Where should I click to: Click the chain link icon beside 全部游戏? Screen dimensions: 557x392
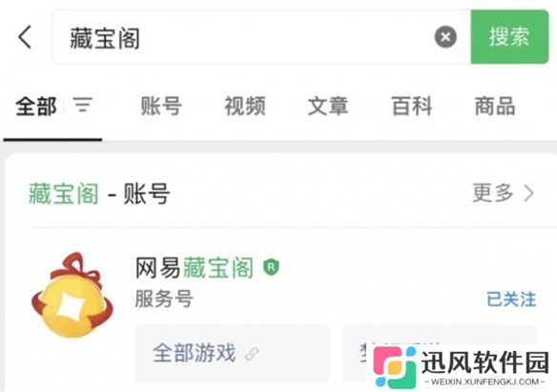pos(252,354)
